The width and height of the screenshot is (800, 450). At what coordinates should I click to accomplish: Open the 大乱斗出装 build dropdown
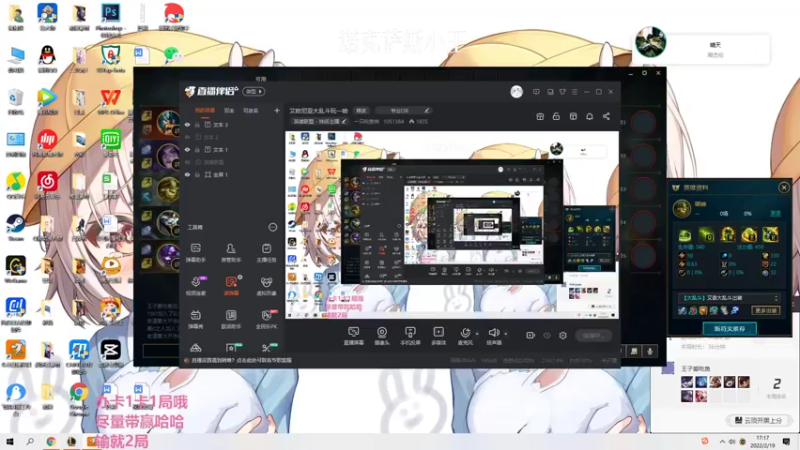pos(729,297)
